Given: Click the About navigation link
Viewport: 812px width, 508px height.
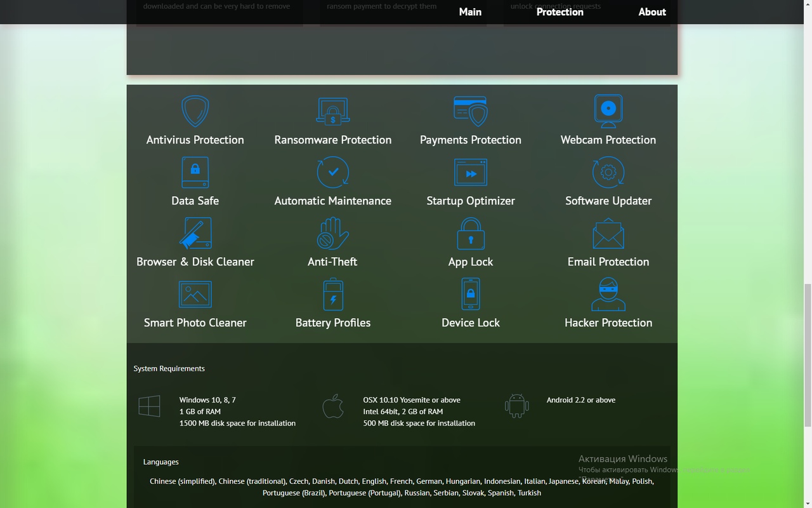Looking at the screenshot, I should pyautogui.click(x=652, y=12).
